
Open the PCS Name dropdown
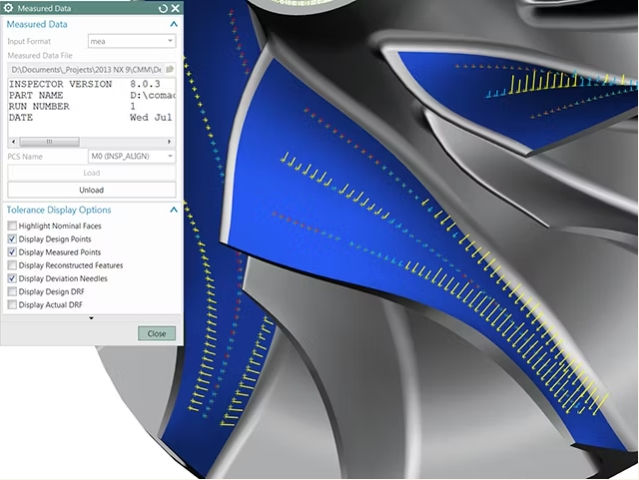131,156
